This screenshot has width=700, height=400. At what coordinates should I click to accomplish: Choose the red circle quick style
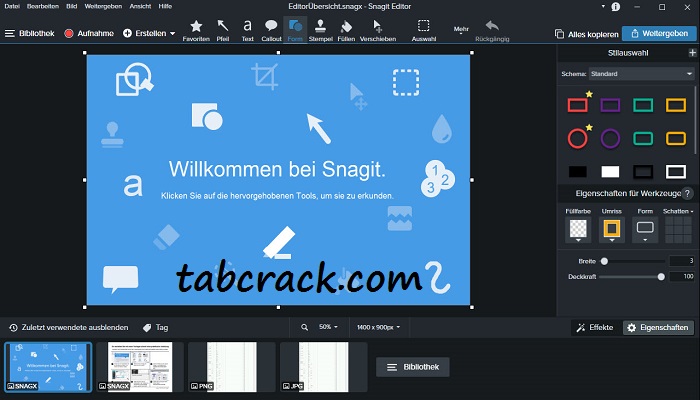point(577,139)
